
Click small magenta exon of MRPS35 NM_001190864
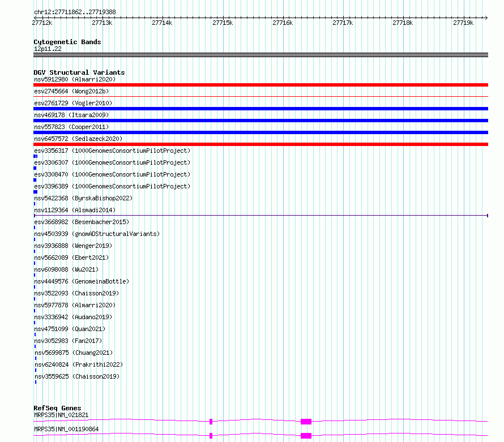(x=211, y=436)
